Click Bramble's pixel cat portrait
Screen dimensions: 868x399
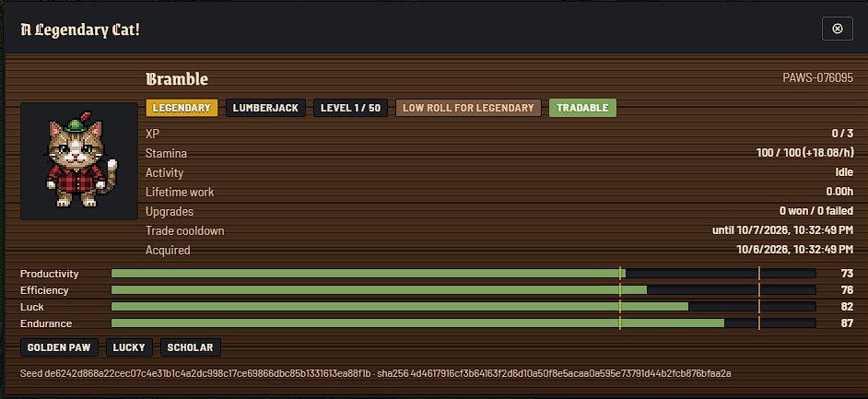point(79,161)
